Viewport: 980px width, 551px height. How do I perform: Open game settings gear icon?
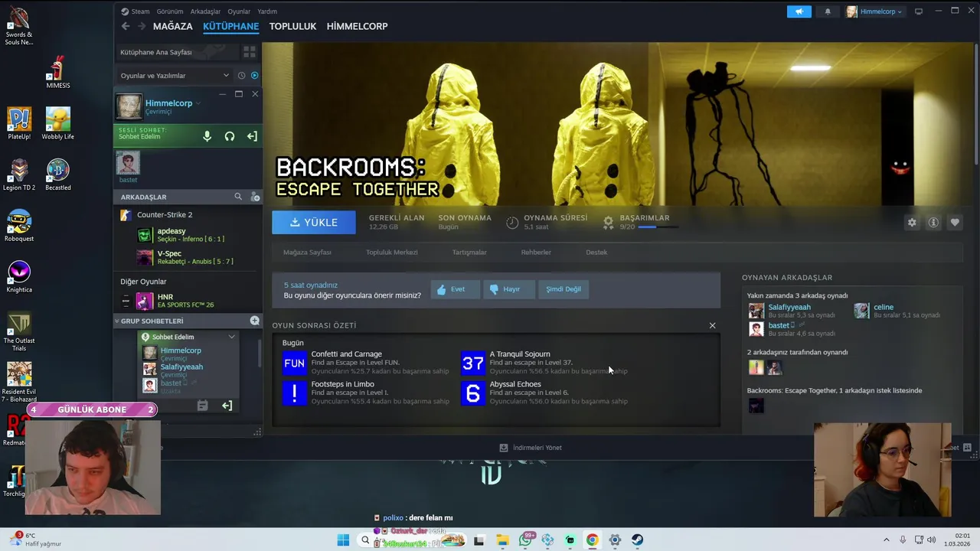point(912,223)
